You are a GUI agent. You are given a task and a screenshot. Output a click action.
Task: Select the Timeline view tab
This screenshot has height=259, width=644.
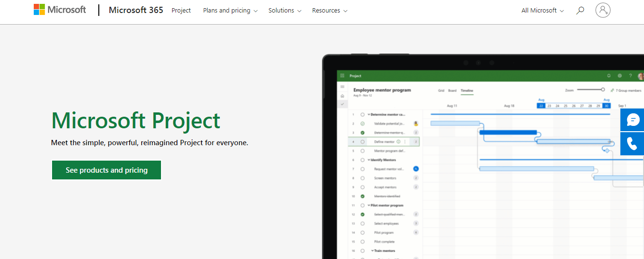tap(467, 91)
